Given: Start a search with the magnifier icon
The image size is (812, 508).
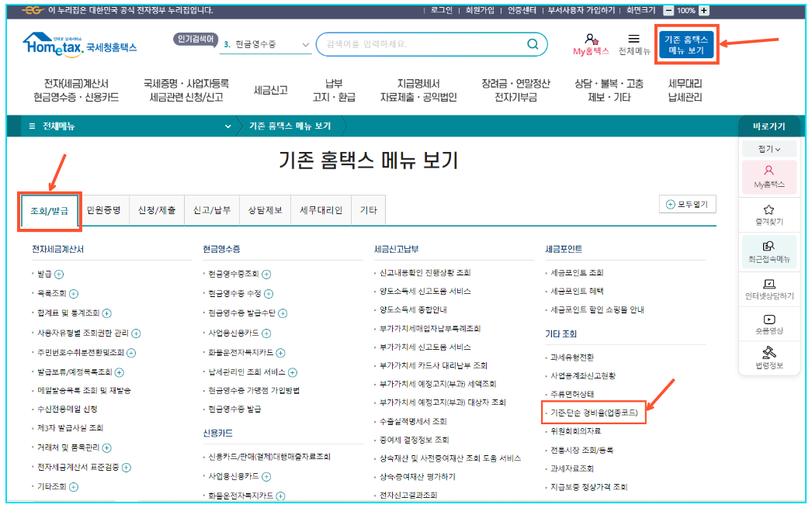Looking at the screenshot, I should pos(533,44).
